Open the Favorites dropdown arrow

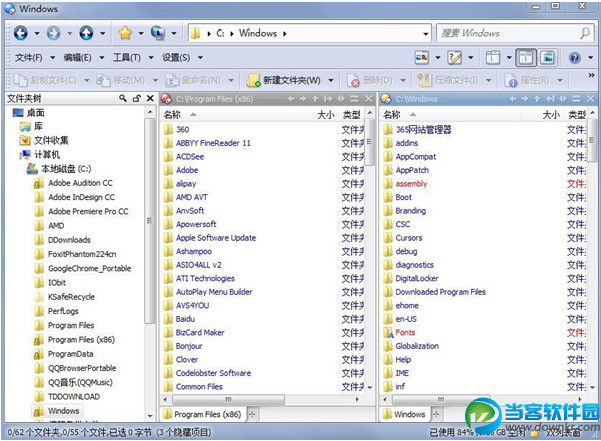point(141,33)
